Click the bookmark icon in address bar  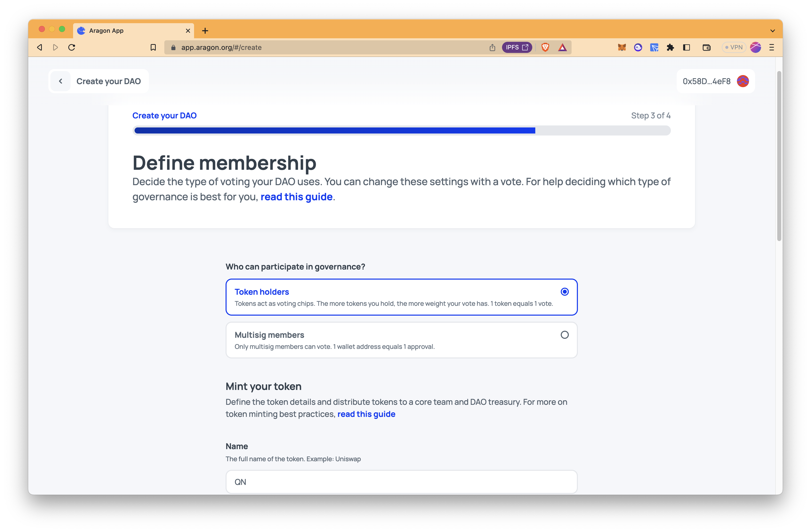(x=153, y=47)
